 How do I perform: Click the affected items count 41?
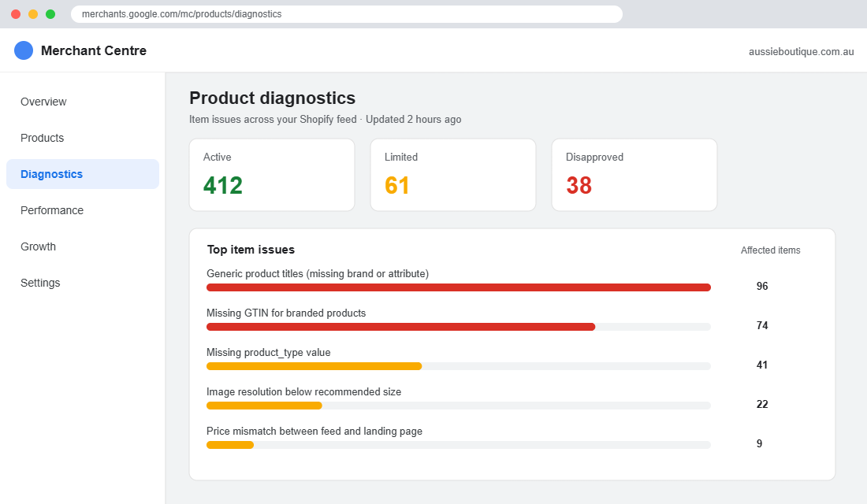click(762, 365)
